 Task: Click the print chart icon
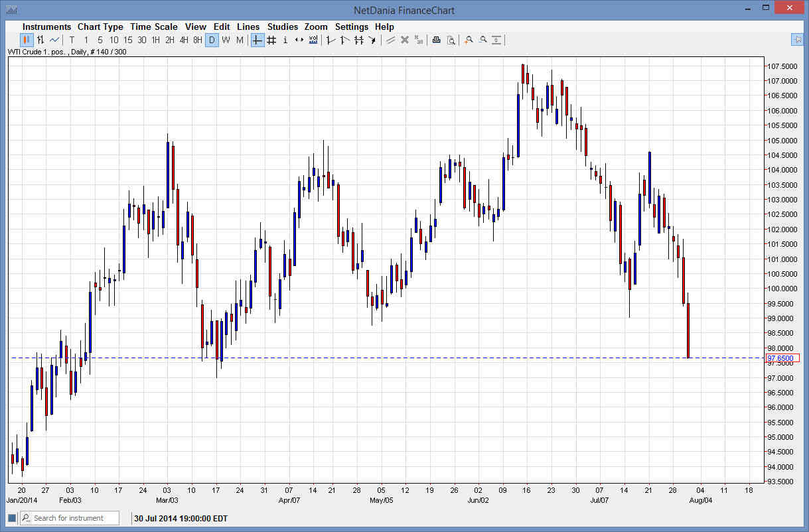[x=436, y=40]
